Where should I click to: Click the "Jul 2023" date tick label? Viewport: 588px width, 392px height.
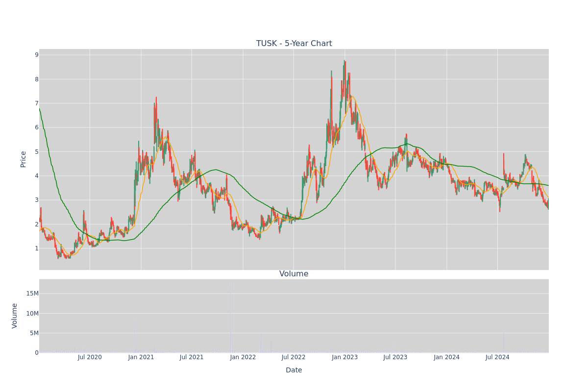click(395, 357)
